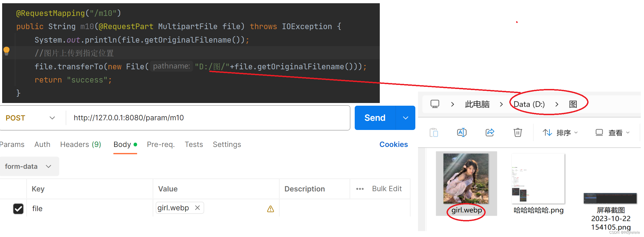Uncheck the file key row checkbox
The height and width of the screenshot is (237, 644).
[18, 209]
